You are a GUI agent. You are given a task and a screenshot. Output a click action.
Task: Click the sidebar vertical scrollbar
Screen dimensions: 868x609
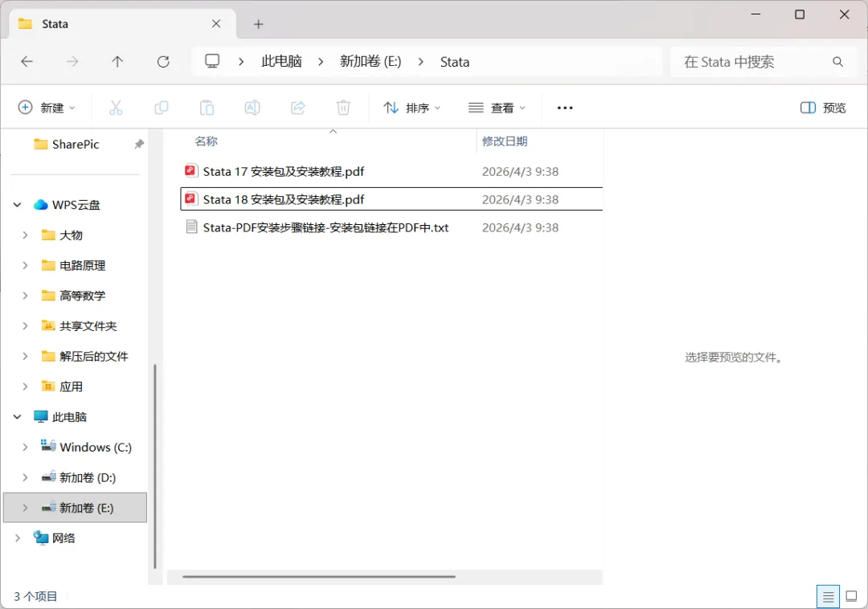click(155, 466)
